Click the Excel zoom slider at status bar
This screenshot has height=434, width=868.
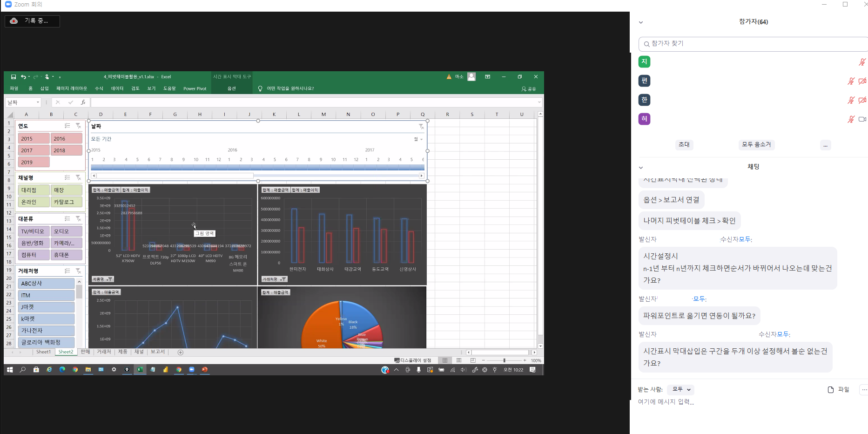tap(504, 360)
